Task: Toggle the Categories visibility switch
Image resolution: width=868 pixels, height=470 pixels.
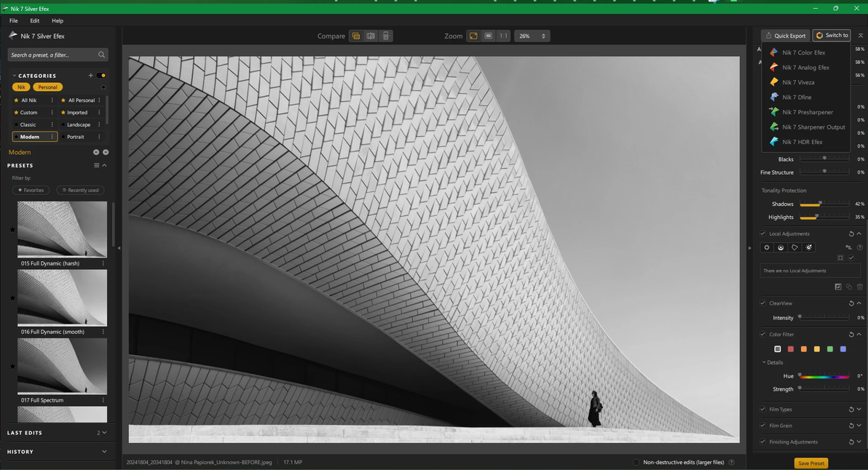Action: click(101, 76)
